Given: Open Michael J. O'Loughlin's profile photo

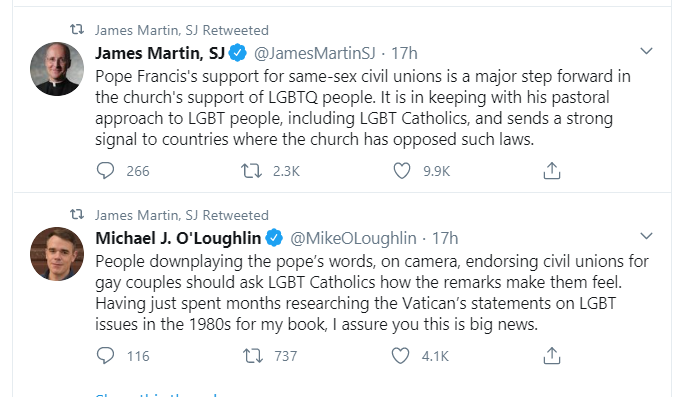Looking at the screenshot, I should tap(57, 254).
